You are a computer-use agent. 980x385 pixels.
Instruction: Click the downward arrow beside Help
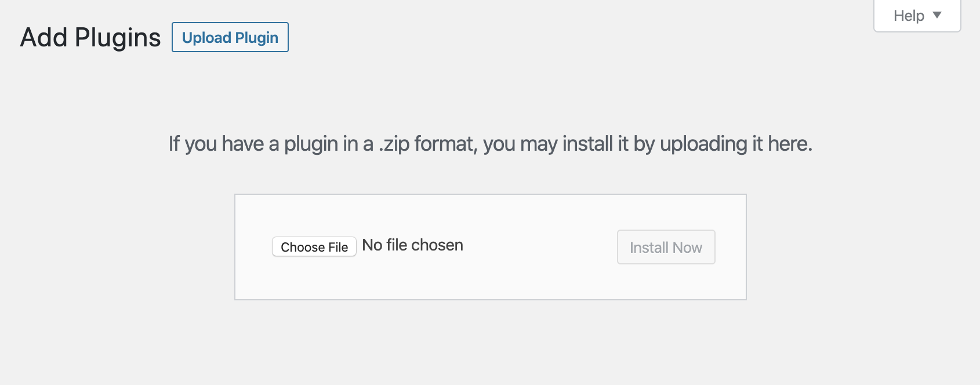pyautogui.click(x=937, y=15)
